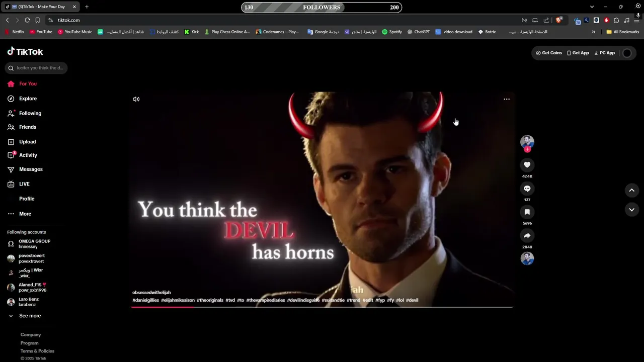Go to the Following feed
This screenshot has width=644, height=362.
click(x=25, y=113)
